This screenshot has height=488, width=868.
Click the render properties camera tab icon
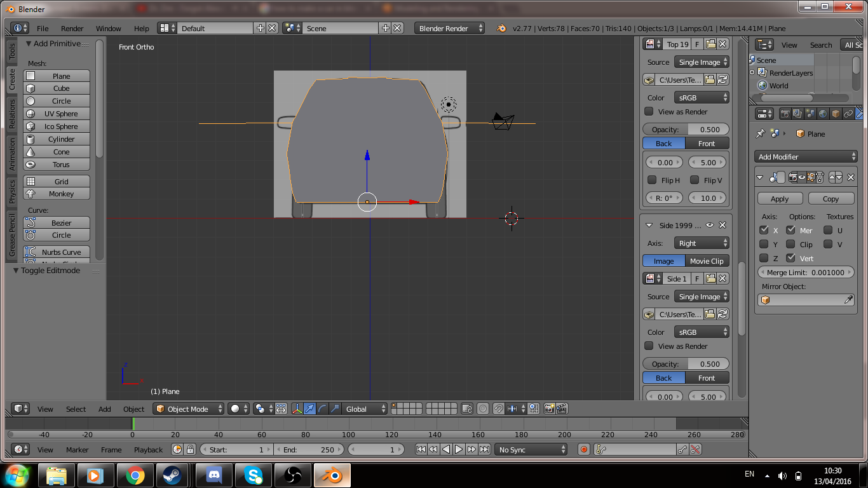(x=785, y=114)
